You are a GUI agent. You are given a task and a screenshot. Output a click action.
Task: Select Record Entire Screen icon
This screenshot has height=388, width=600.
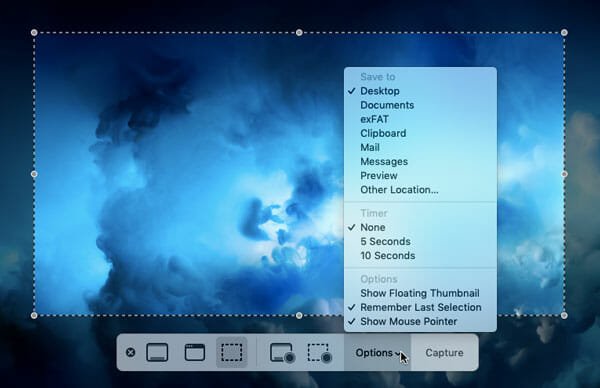(x=282, y=352)
